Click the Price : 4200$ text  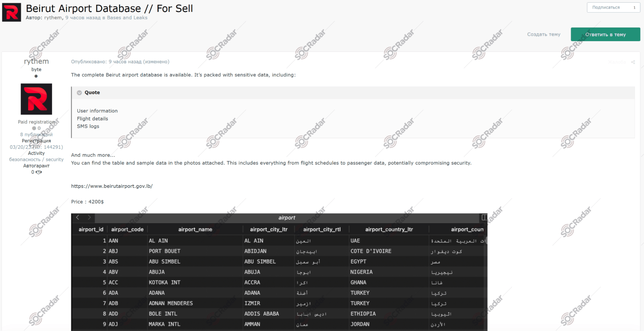coord(87,202)
